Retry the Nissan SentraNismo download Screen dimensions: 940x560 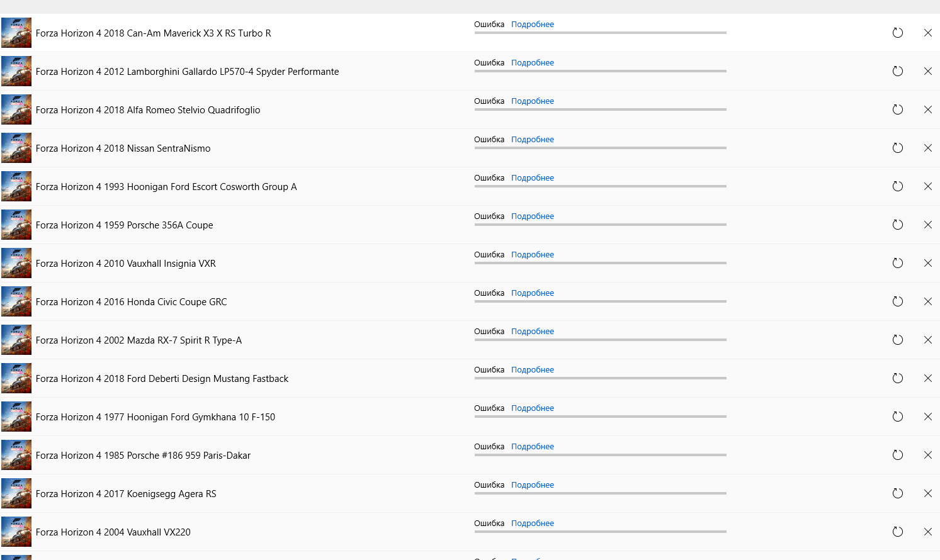click(898, 148)
